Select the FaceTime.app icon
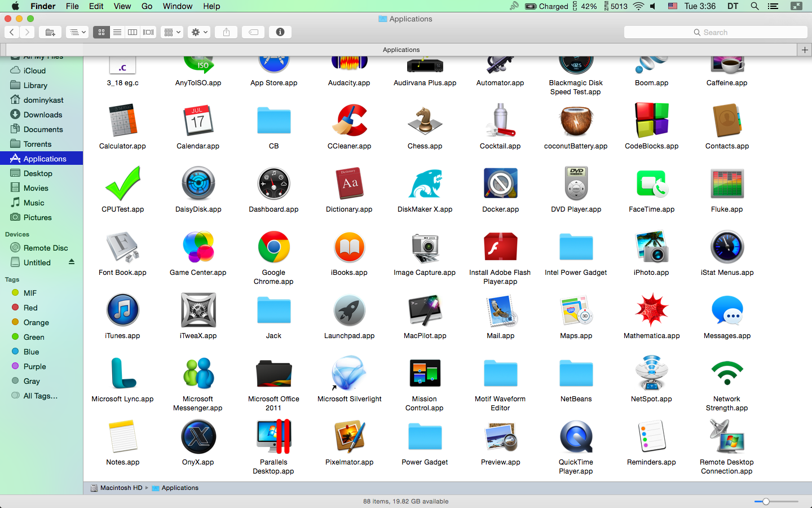This screenshot has height=508, width=812. (651, 183)
